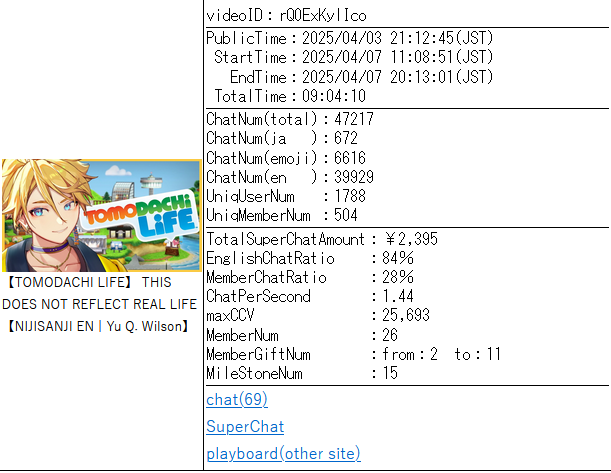Select the MemberChatRatio 28% row
The height and width of the screenshot is (473, 611).
(310, 277)
